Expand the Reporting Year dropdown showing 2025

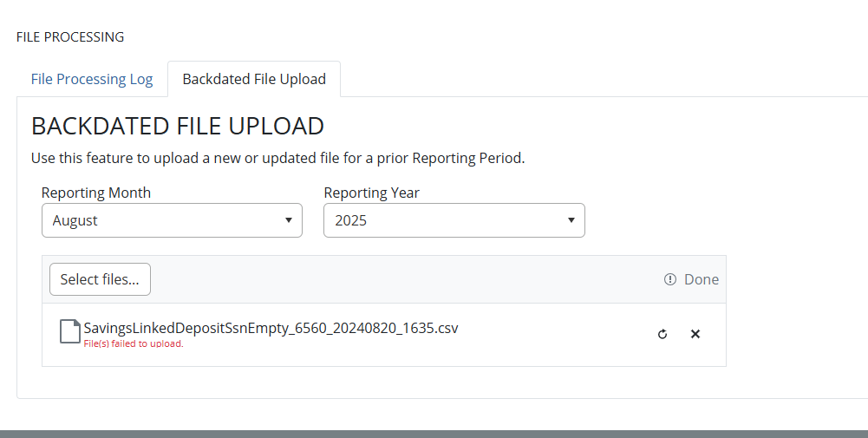click(453, 220)
